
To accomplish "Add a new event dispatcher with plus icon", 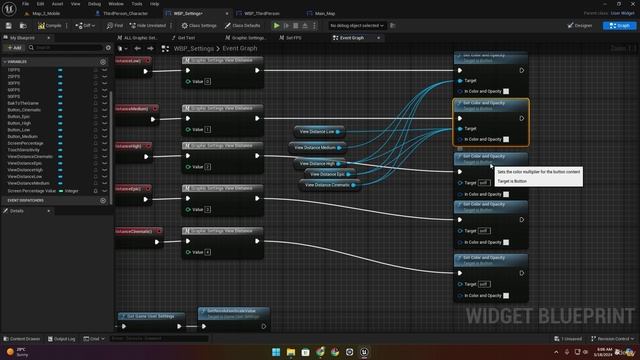I will pos(103,200).
